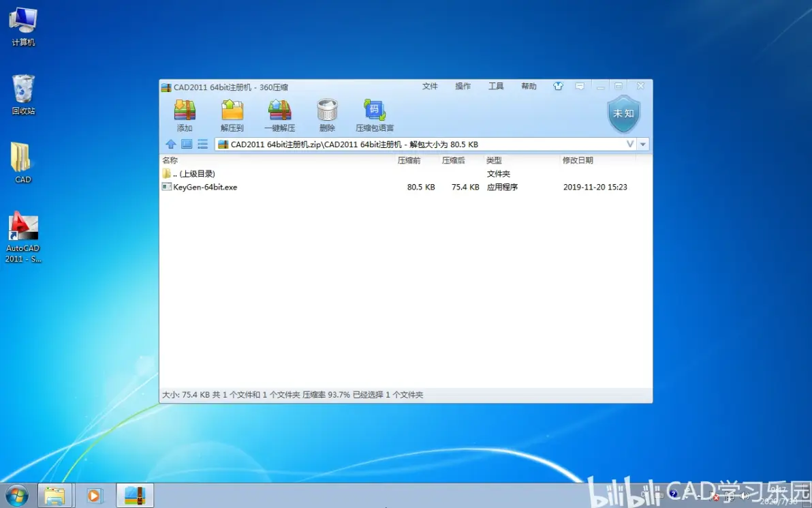The image size is (812, 508).
Task: Sort by the 压缩后 column header
Action: click(x=453, y=161)
